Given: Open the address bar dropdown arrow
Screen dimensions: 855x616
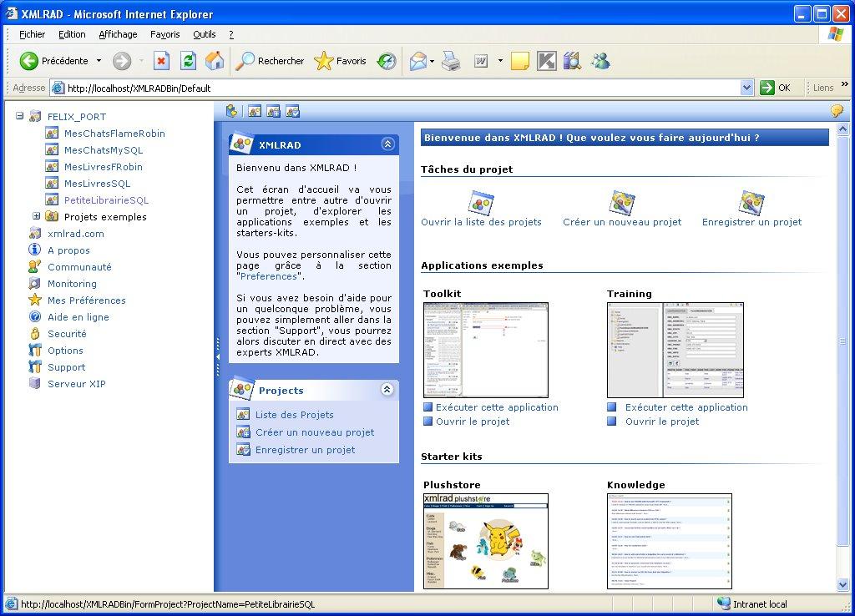Looking at the screenshot, I should 746,88.
